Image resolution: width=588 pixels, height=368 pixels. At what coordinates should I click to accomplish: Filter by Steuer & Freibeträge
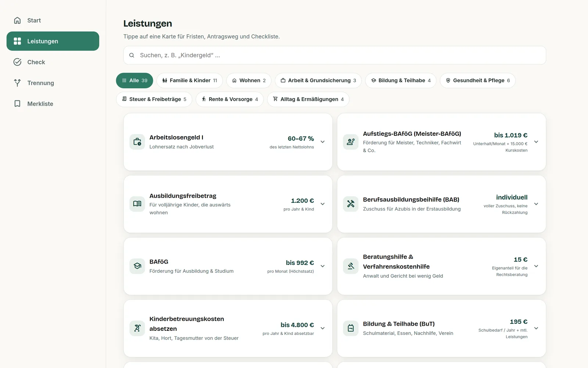pos(154,99)
